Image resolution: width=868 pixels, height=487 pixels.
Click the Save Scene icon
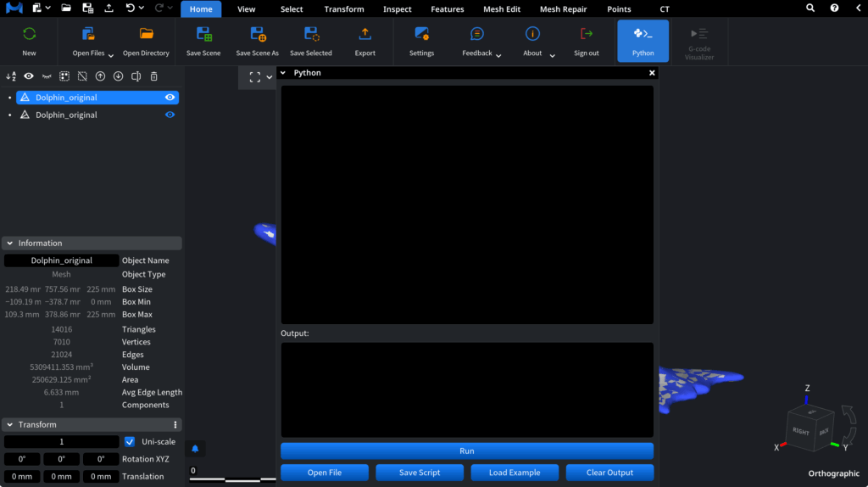point(203,35)
